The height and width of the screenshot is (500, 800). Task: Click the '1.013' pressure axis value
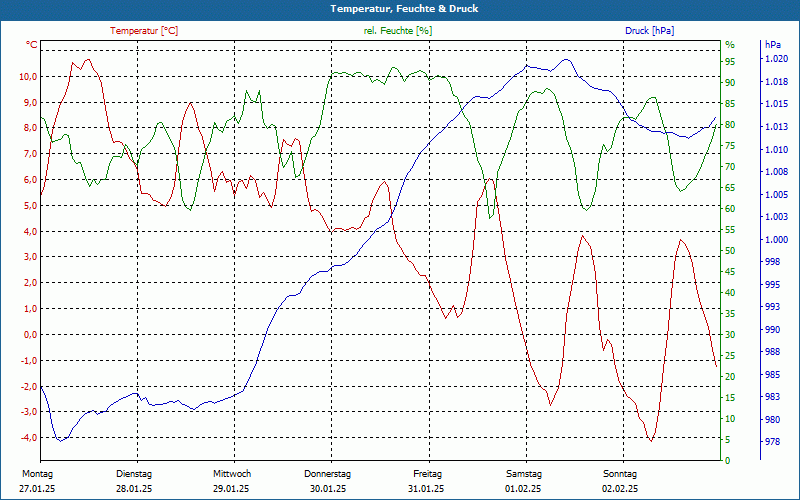pyautogui.click(x=776, y=127)
